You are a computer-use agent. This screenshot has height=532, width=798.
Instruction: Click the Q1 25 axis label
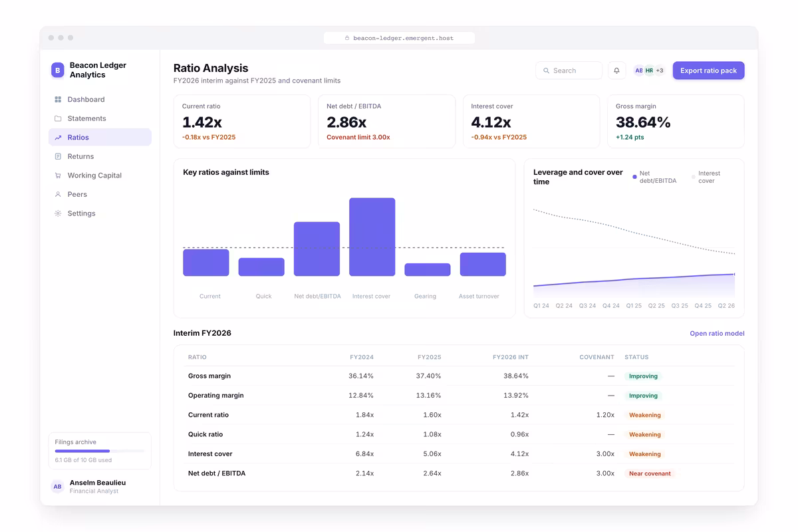[x=634, y=306]
